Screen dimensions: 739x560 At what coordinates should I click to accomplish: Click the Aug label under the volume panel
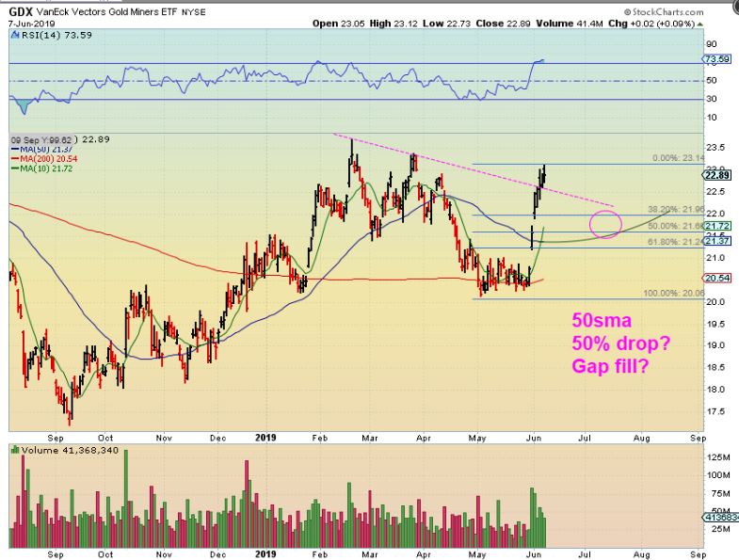click(641, 554)
